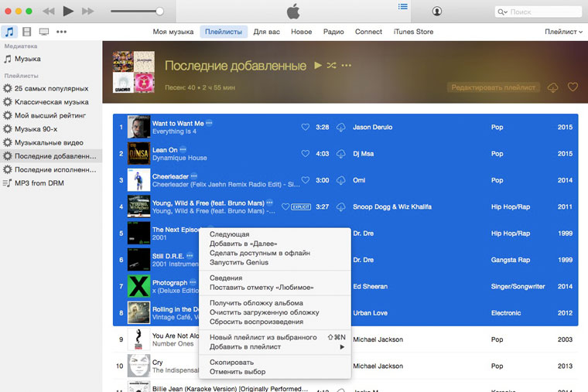588x392 pixels.
Task: Choose Получить обложку альбома
Action: [x=275, y=303]
